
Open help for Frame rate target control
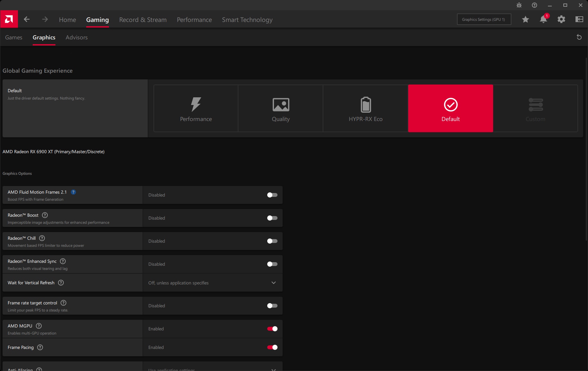[x=63, y=303]
